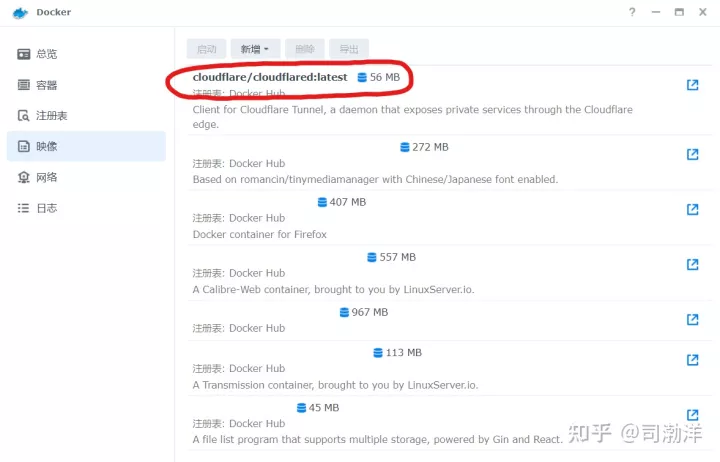Open external link for 45 MB image

coord(692,415)
